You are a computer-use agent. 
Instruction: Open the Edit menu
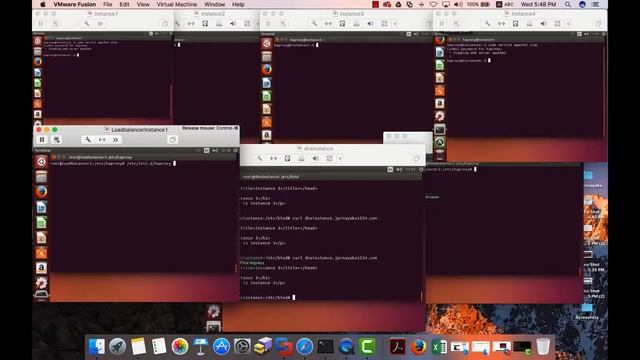(x=124, y=4)
